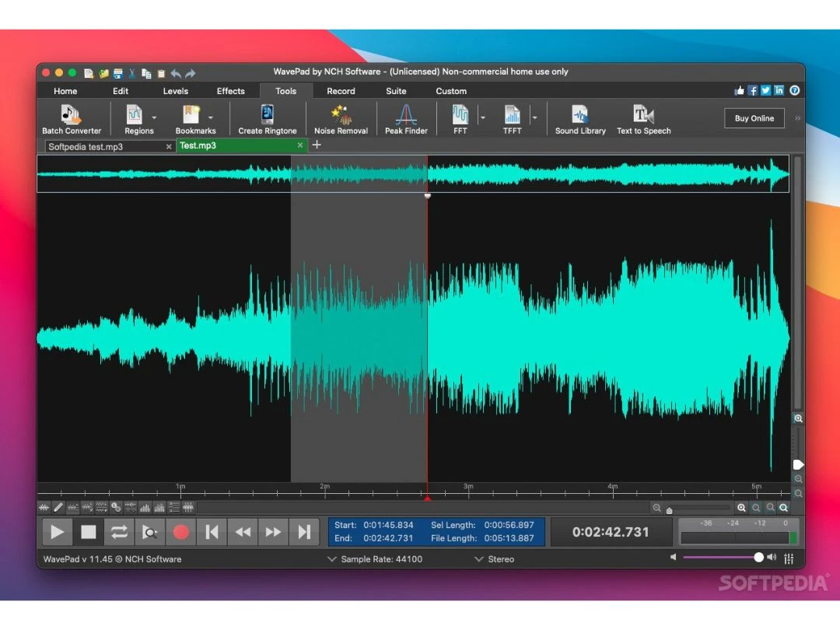This screenshot has width=840, height=630.
Task: Close the Test.mp3 tab
Action: 300,145
